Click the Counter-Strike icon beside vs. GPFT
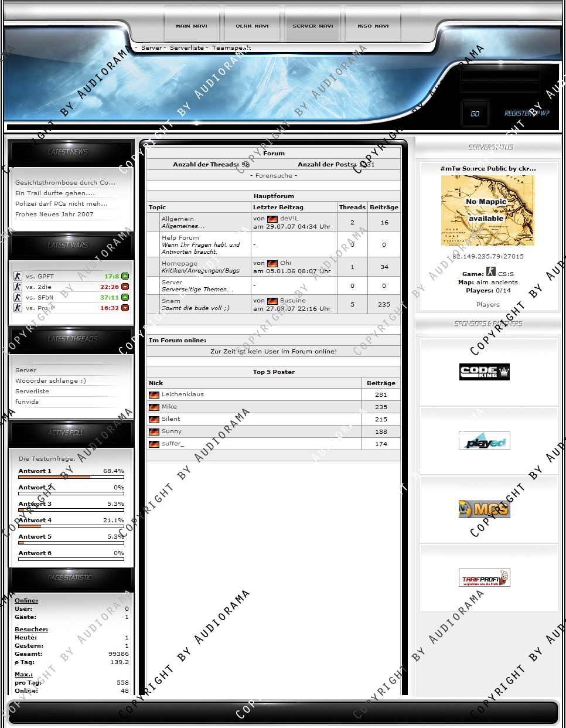This screenshot has width=566, height=728. click(18, 276)
